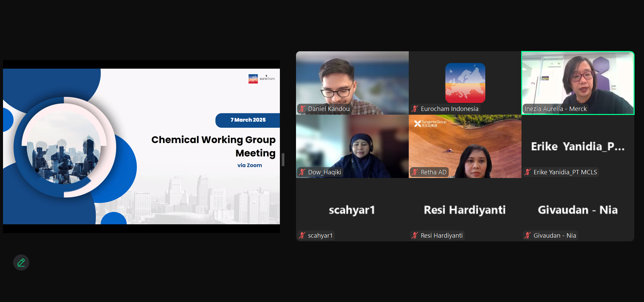Select Daniel Kandou's video tile

[352, 80]
